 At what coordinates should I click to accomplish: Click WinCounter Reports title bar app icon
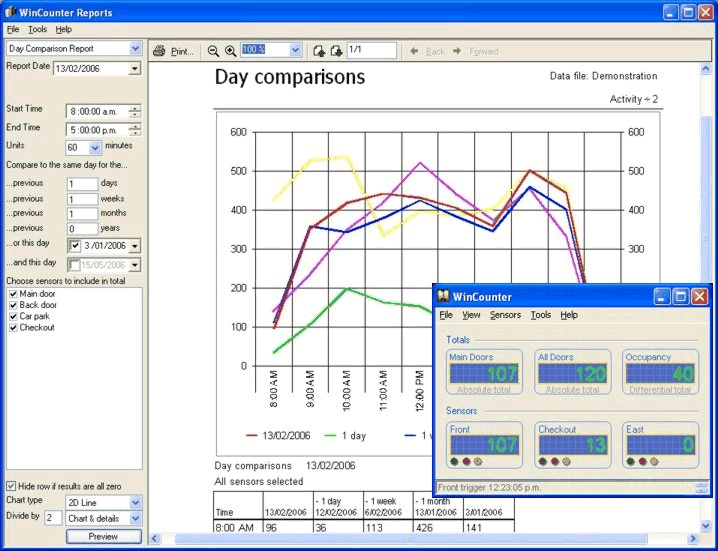tap(11, 12)
